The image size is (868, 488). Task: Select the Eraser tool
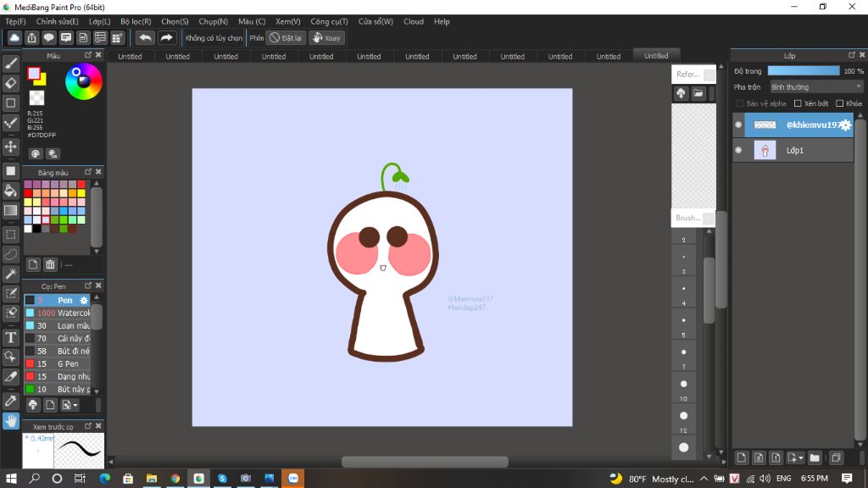(x=10, y=83)
